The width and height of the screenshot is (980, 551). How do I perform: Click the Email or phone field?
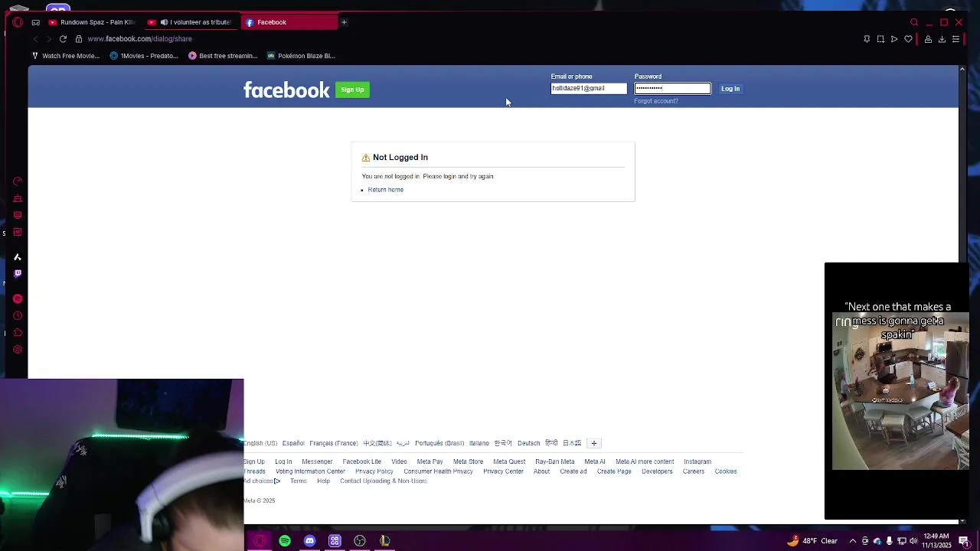589,89
